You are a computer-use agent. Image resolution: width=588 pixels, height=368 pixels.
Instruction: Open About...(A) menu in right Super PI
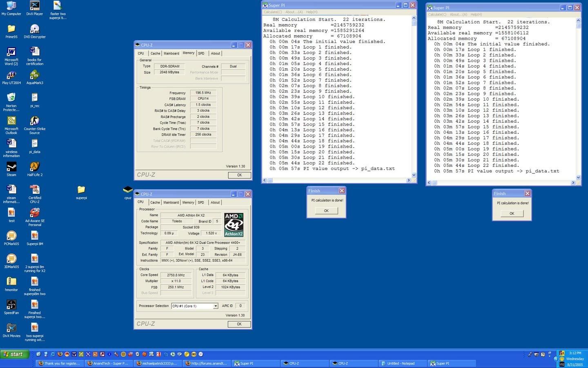click(x=459, y=14)
